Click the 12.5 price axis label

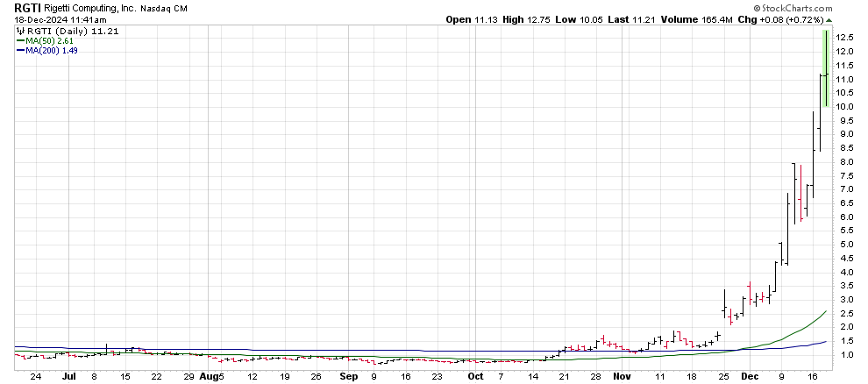click(844, 38)
